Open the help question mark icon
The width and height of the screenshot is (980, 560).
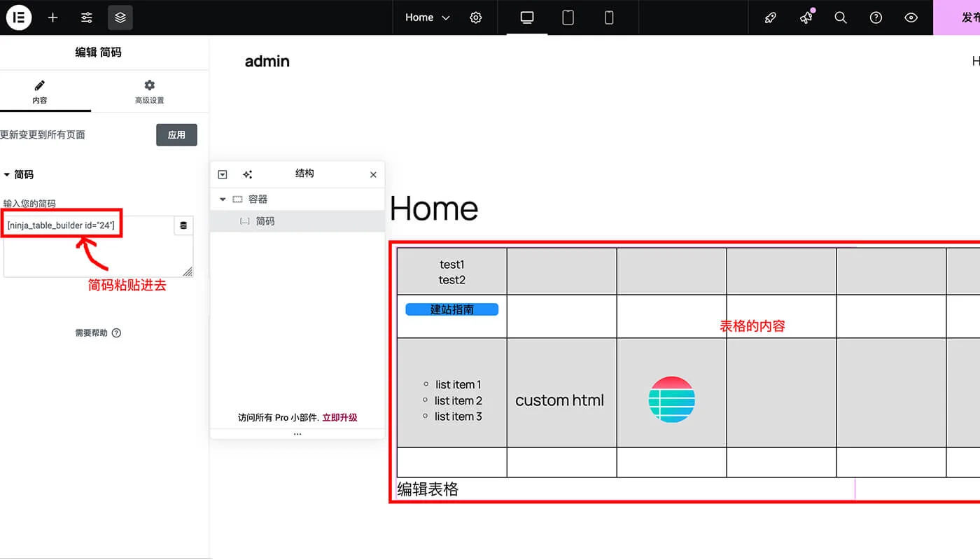(x=876, y=17)
